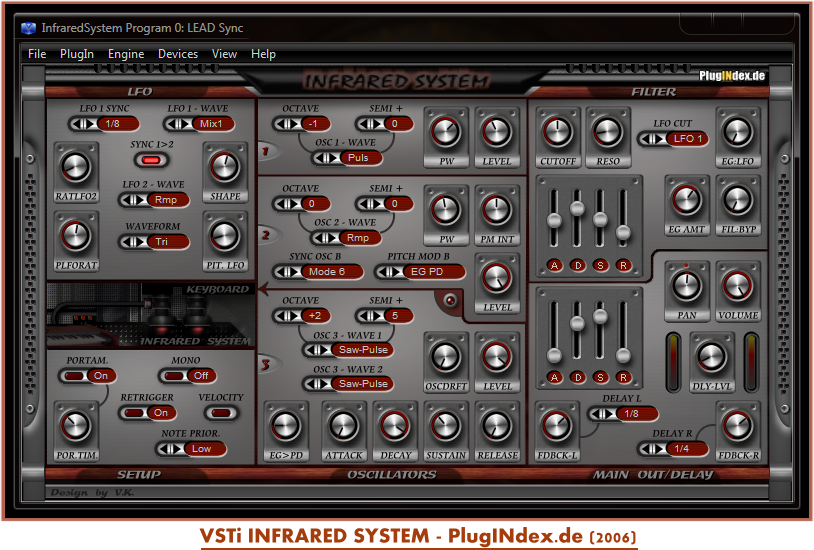The width and height of the screenshot is (814, 550).
Task: Open the Devices menu
Action: click(178, 54)
